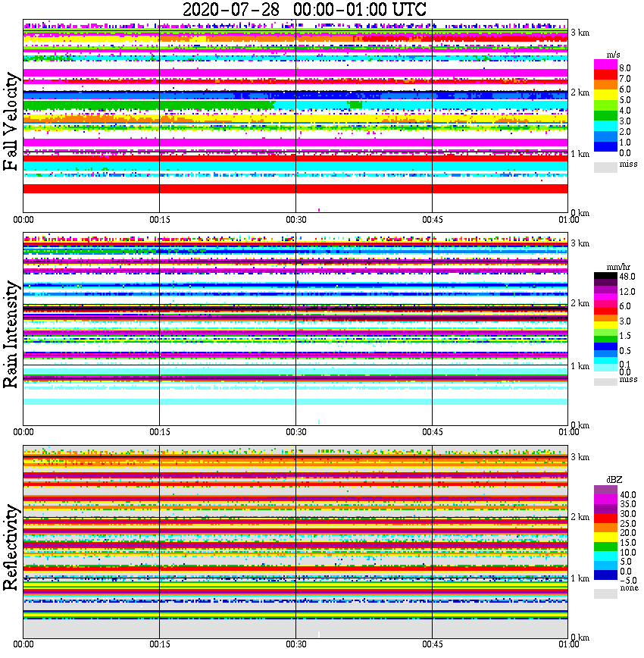Click "3 km" beside the Fall Velocity panel
Screen dimensions: 644x658
click(580, 33)
